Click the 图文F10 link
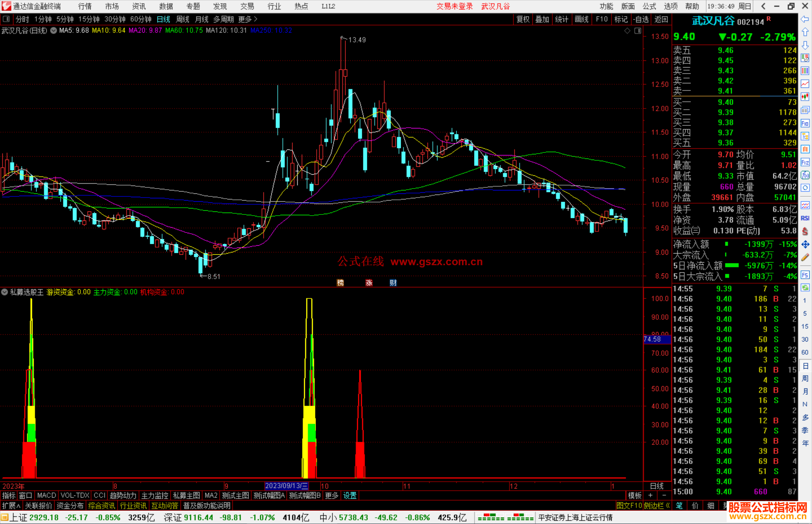This screenshot has width=812, height=524. [x=629, y=506]
